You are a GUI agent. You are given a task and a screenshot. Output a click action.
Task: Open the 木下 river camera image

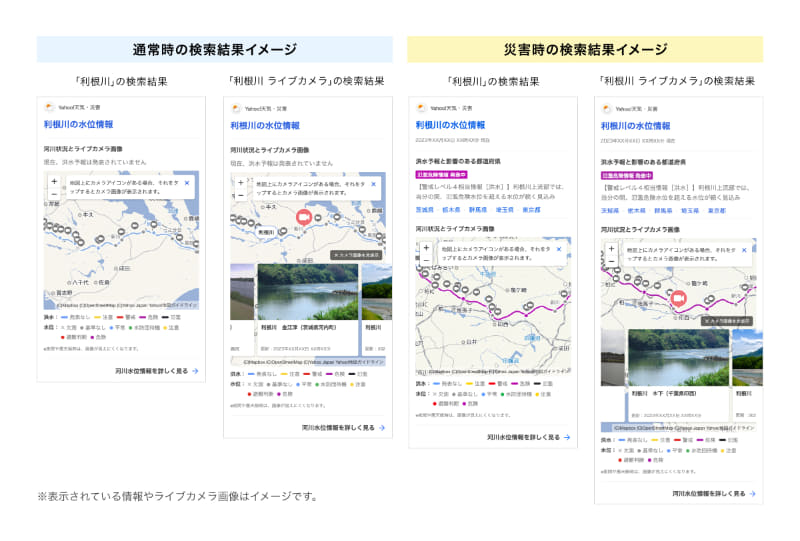pos(679,357)
